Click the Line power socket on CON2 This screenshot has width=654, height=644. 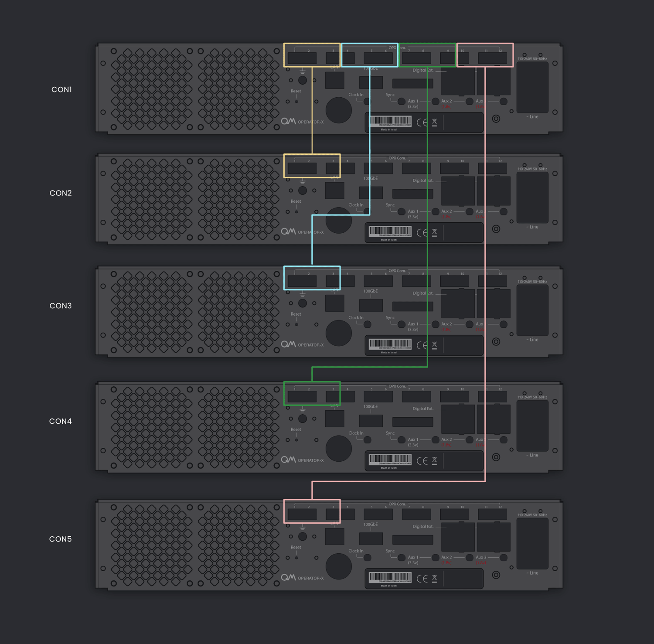click(x=532, y=198)
